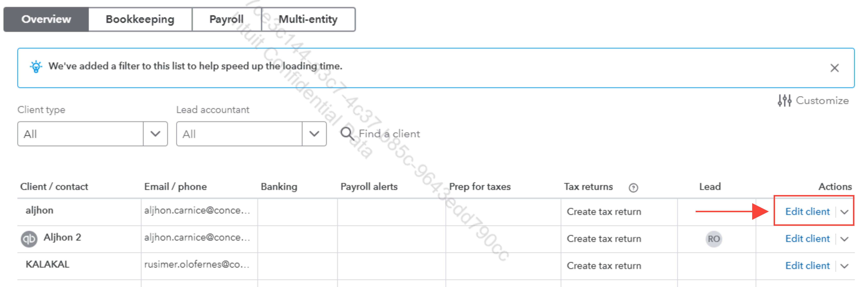868x287 pixels.
Task: Click the Customize sliders icon
Action: 784,101
